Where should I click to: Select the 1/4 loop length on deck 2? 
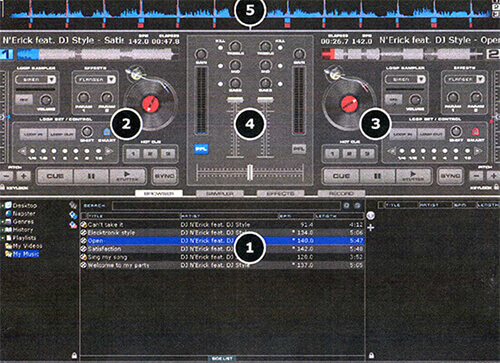pyautogui.click(x=402, y=151)
